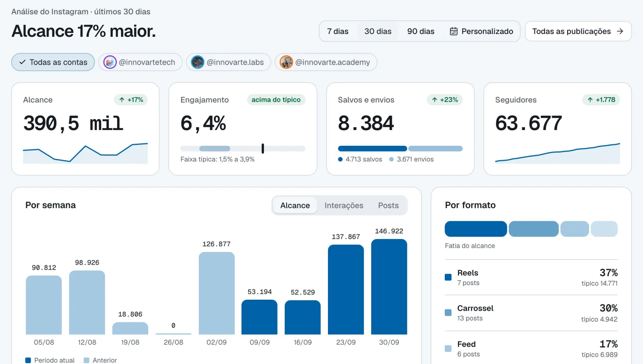
Task: Click the up-arrow icon in the +23% badge
Action: coord(434,100)
